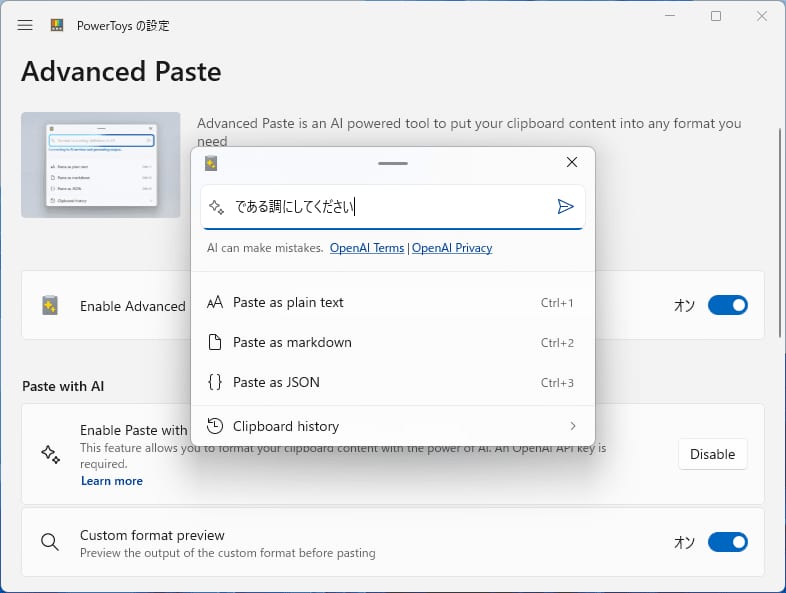Toggle Custom format preview switch
This screenshot has width=786, height=593.
[x=727, y=542]
